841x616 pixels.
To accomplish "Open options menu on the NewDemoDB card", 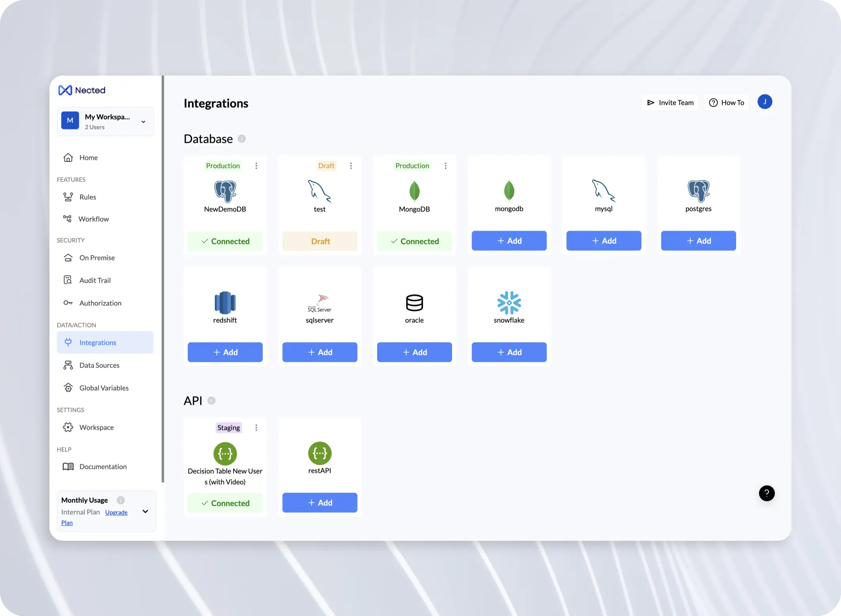I will tap(256, 165).
